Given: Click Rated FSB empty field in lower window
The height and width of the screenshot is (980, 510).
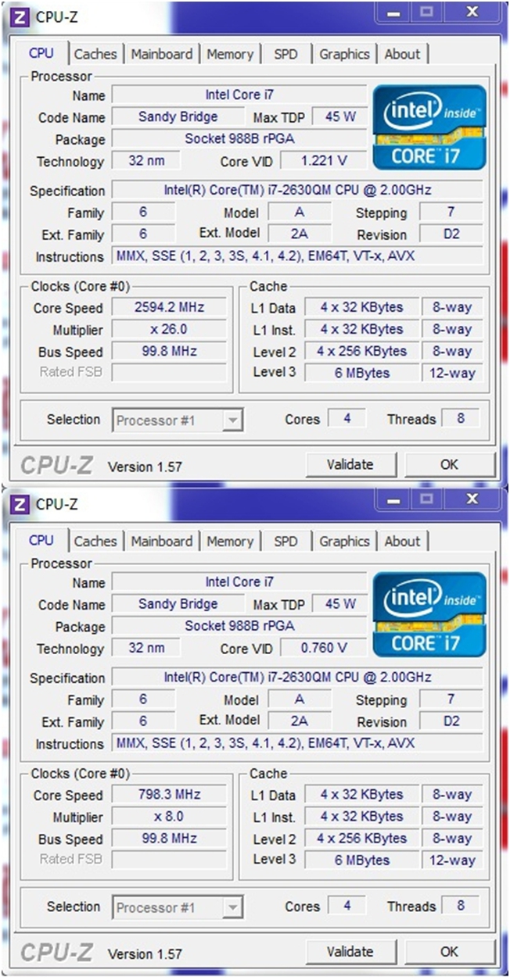Looking at the screenshot, I should pyautogui.click(x=170, y=860).
